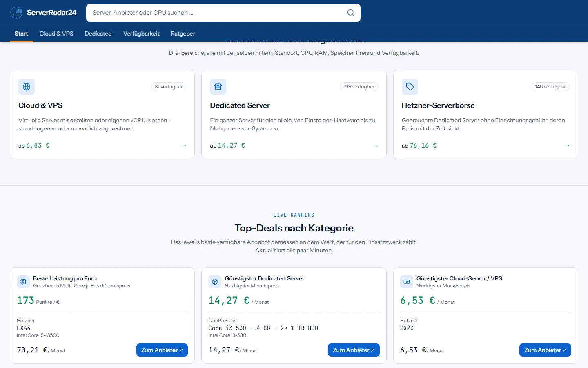
Task: Open the Cloud & VPS navigation tab
Action: [x=56, y=34]
